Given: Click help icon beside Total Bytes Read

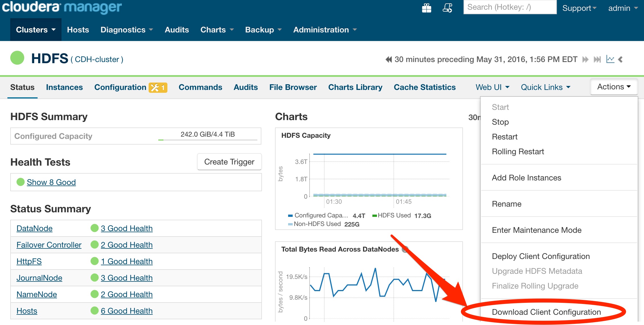Looking at the screenshot, I should [x=404, y=249].
